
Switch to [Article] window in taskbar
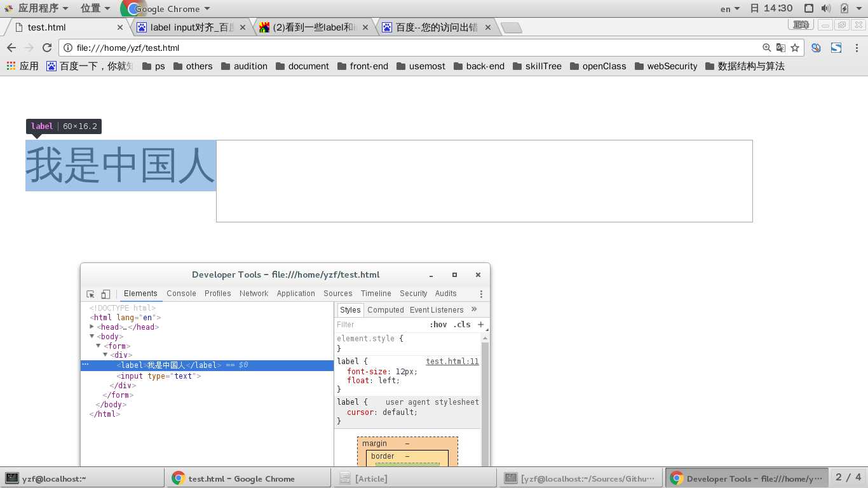click(x=414, y=478)
